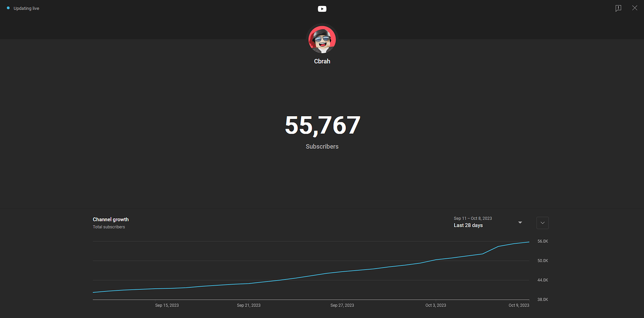Image resolution: width=644 pixels, height=318 pixels.
Task: Select the Sep 15, 2023 axis label
Action: click(167, 305)
